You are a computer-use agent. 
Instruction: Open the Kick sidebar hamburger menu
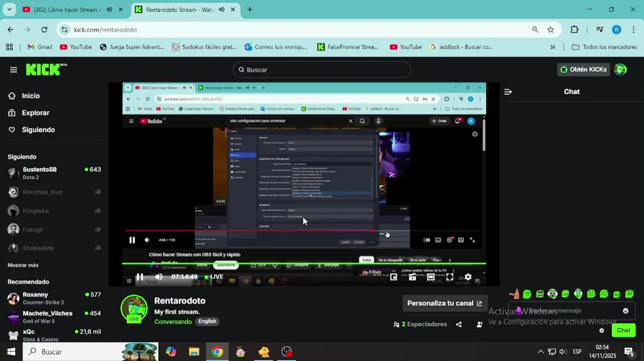[14, 70]
